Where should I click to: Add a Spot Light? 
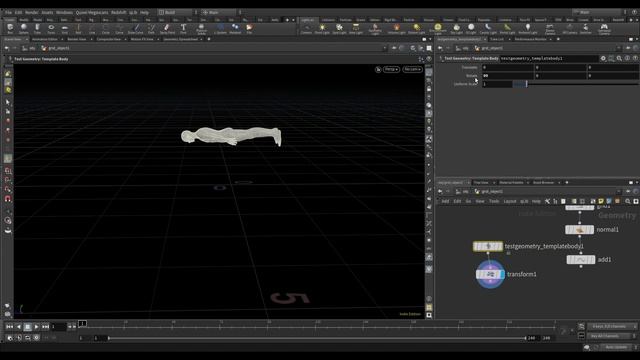(x=339, y=29)
